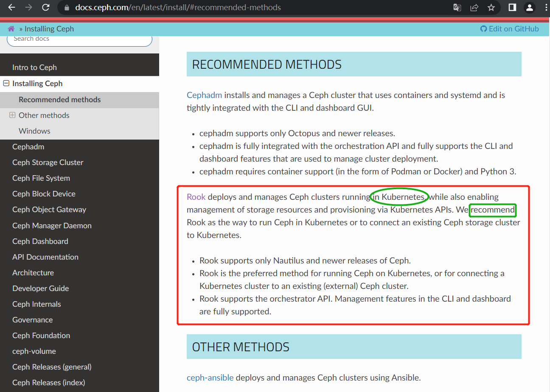Click bullet 'Rook supports only Nautilus and newer releases'
550x392 pixels.
[x=305, y=260]
